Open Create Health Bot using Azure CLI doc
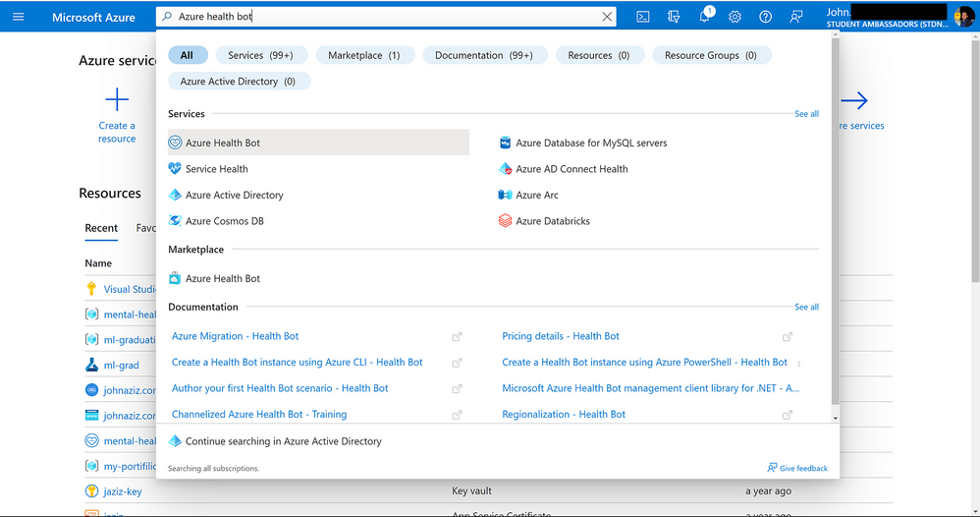The height and width of the screenshot is (517, 980). coord(297,363)
